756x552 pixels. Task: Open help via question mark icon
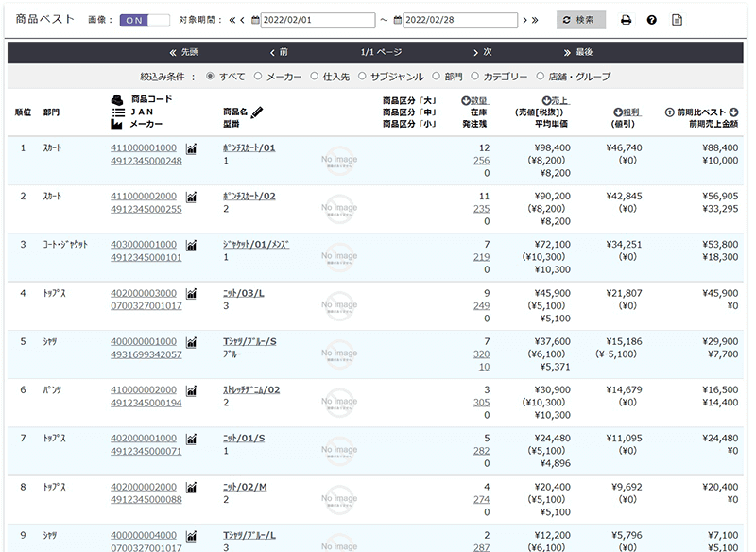(x=651, y=20)
